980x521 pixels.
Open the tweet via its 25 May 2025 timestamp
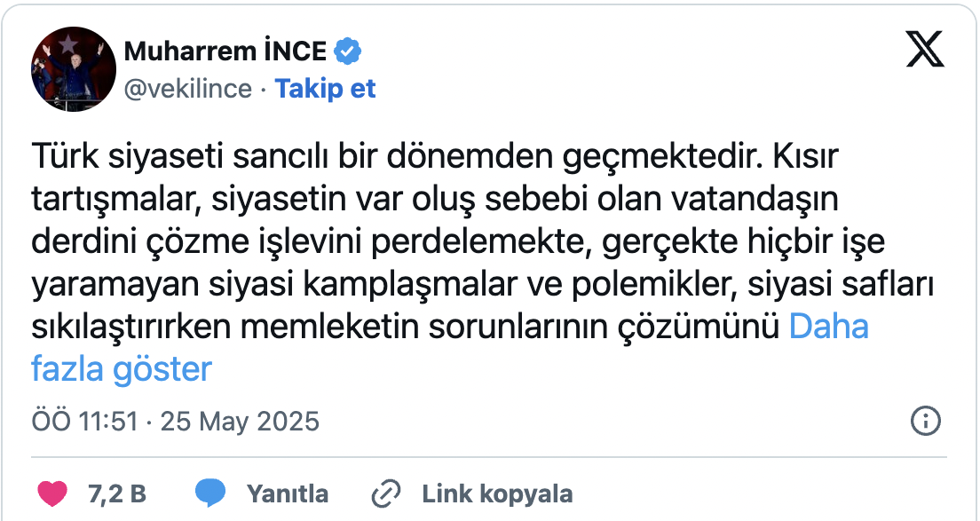[240, 422]
